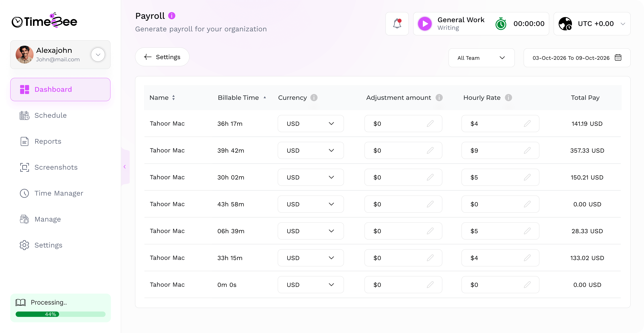This screenshot has width=644, height=333.
Task: Start the General Work timer play button
Action: pos(425,24)
